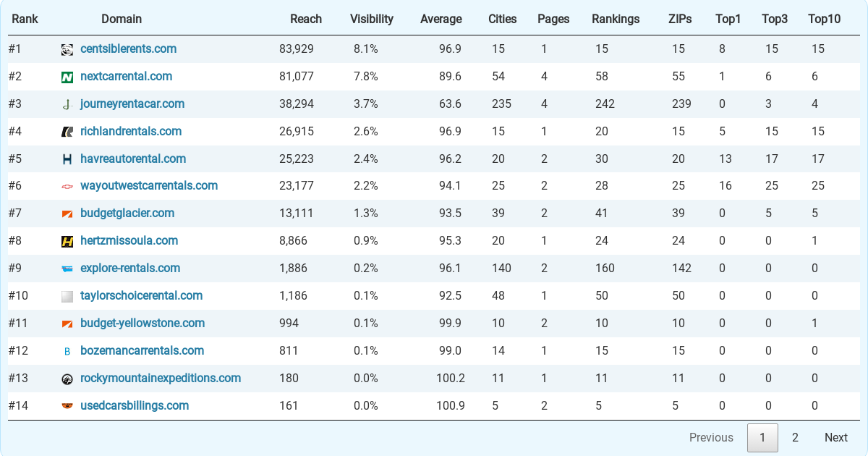Open the taylorschoicerental.com link

click(142, 295)
